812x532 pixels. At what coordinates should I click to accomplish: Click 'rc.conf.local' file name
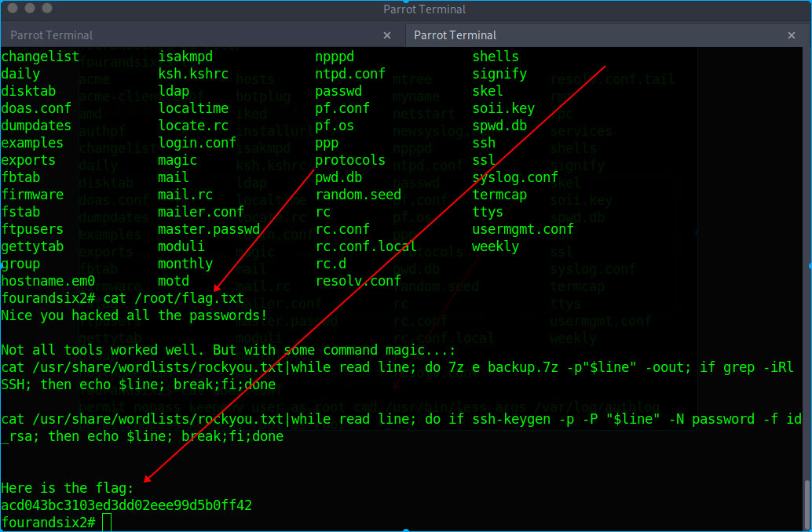pos(366,246)
